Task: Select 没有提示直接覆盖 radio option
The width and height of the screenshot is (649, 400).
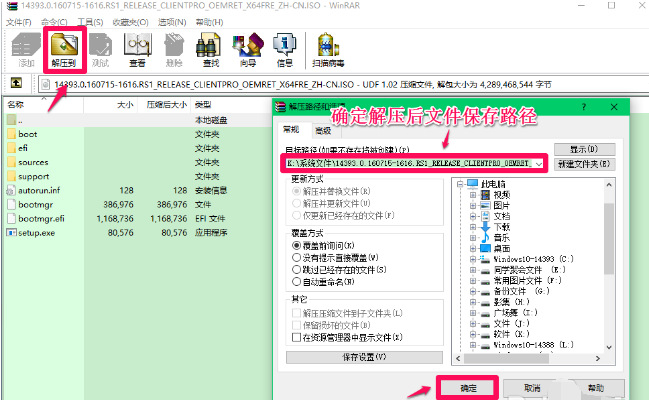Action: [296, 256]
